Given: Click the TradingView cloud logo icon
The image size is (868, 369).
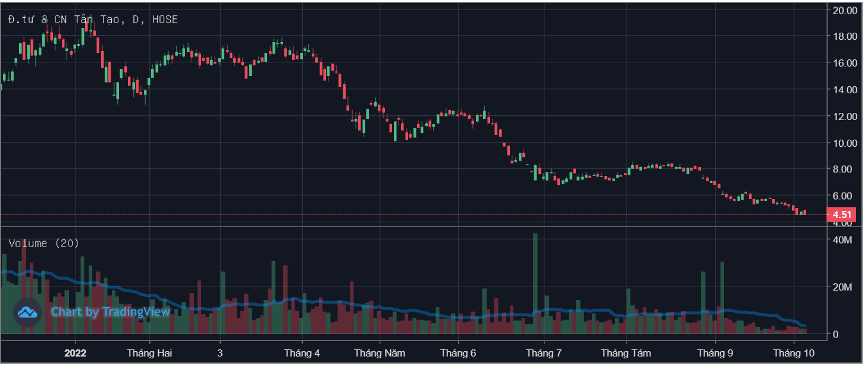Looking at the screenshot, I should point(27,312).
